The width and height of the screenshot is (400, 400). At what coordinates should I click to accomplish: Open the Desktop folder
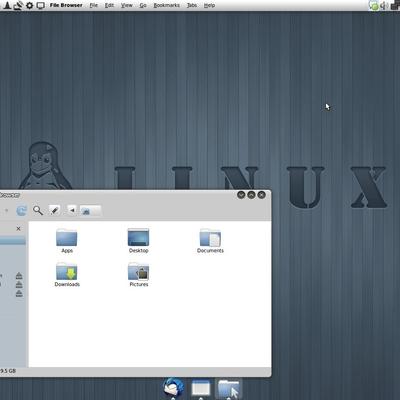click(138, 241)
